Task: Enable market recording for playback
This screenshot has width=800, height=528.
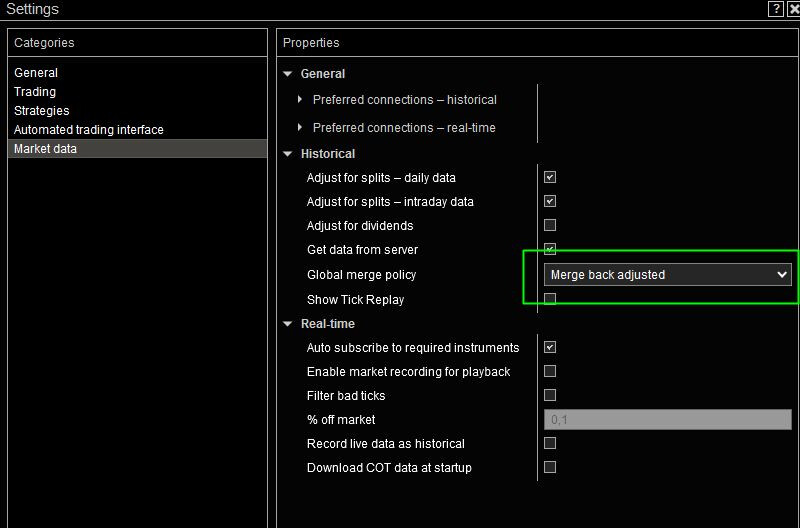Action: (550, 371)
